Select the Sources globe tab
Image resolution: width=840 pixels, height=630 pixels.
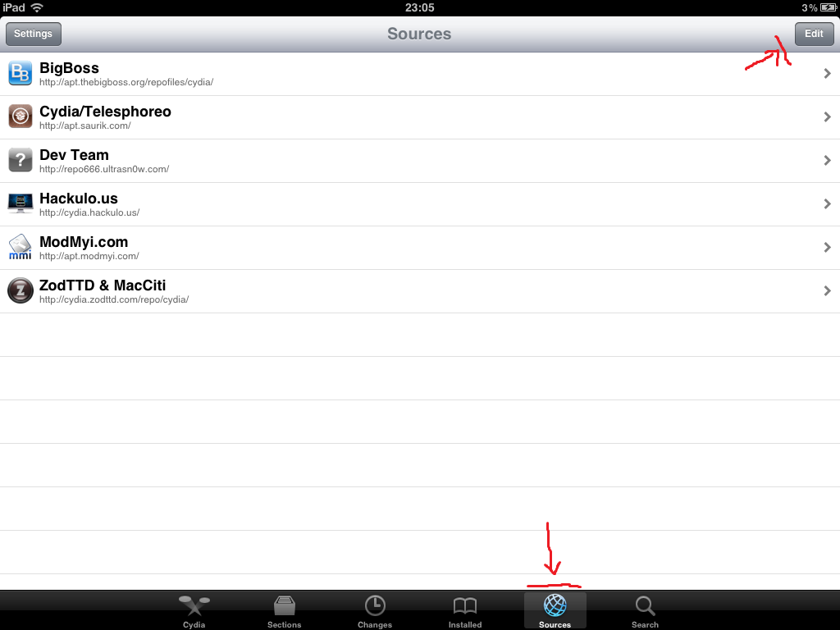click(555, 611)
